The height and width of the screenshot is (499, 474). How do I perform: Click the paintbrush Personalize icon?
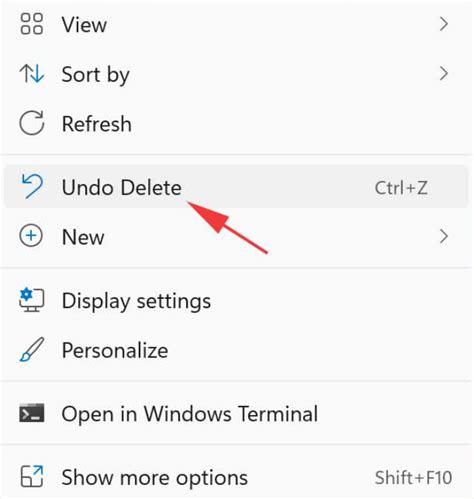click(x=32, y=350)
